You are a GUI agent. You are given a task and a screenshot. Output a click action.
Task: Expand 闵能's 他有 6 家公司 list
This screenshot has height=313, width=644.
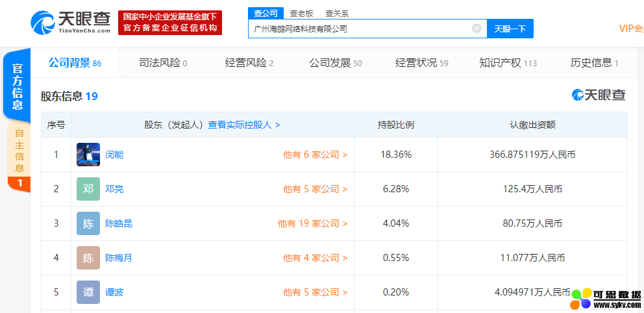point(315,155)
